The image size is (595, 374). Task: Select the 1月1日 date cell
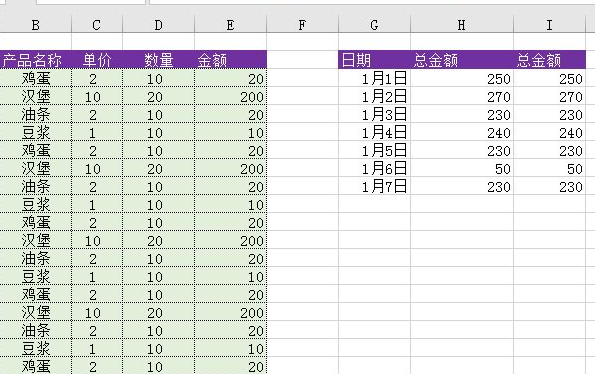point(374,78)
